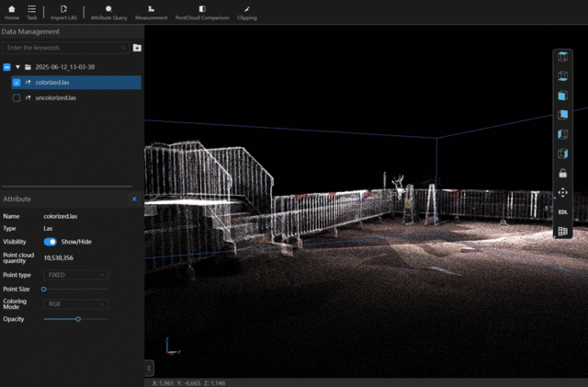The width and height of the screenshot is (588, 387).
Task: Click the lock icon in viewport toolbar
Action: [x=562, y=173]
